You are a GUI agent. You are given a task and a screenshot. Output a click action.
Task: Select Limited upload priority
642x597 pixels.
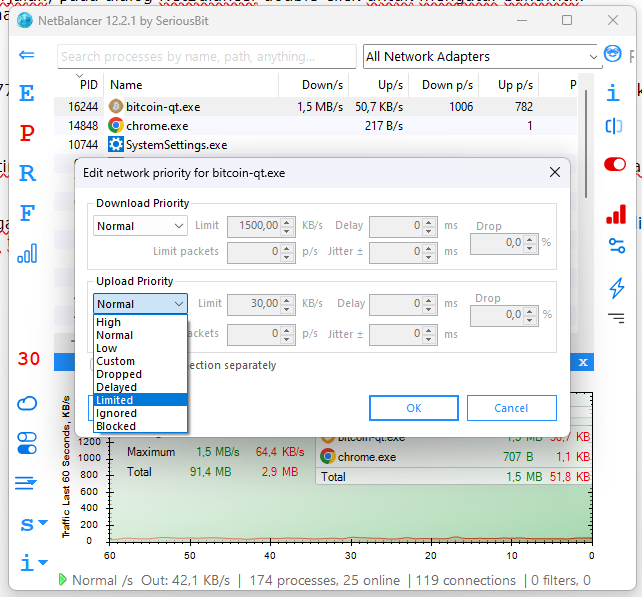coord(140,400)
